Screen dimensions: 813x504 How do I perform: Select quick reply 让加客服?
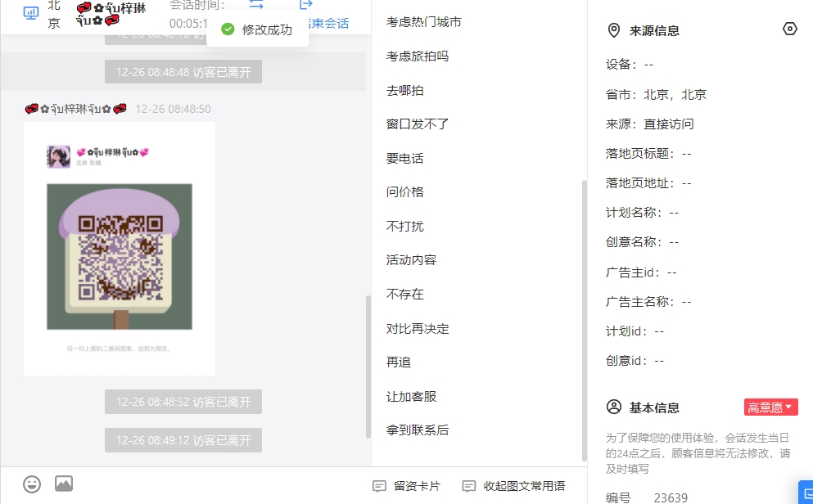411,397
